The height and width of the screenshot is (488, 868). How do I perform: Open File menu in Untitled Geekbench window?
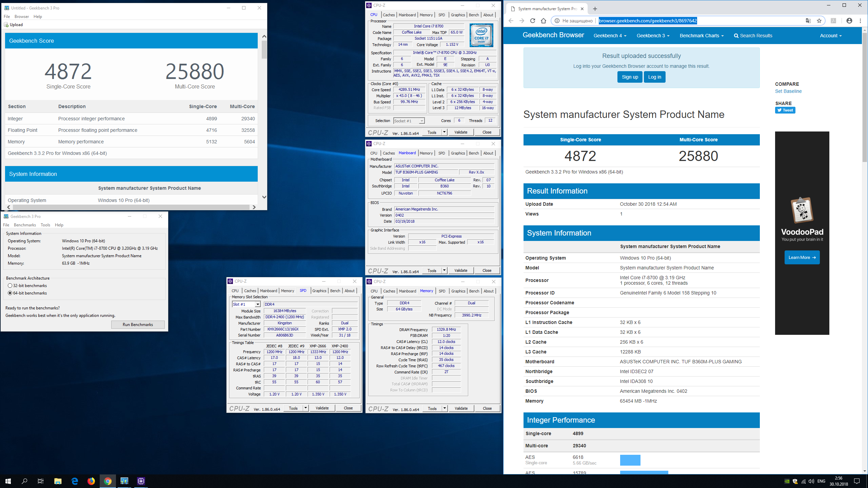pos(7,17)
